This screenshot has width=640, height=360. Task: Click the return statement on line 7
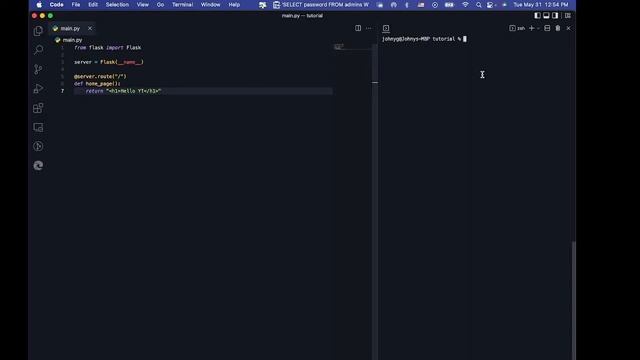(124, 91)
